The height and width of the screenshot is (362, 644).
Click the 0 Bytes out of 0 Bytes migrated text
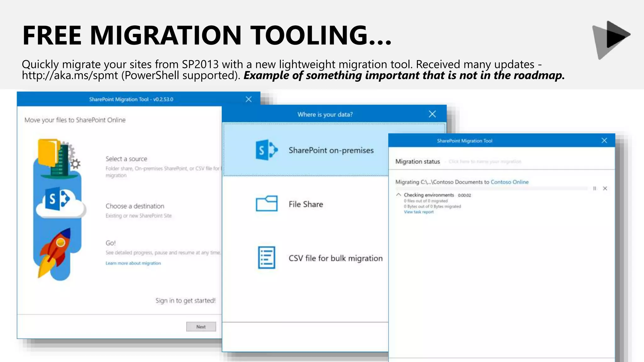[432, 206]
